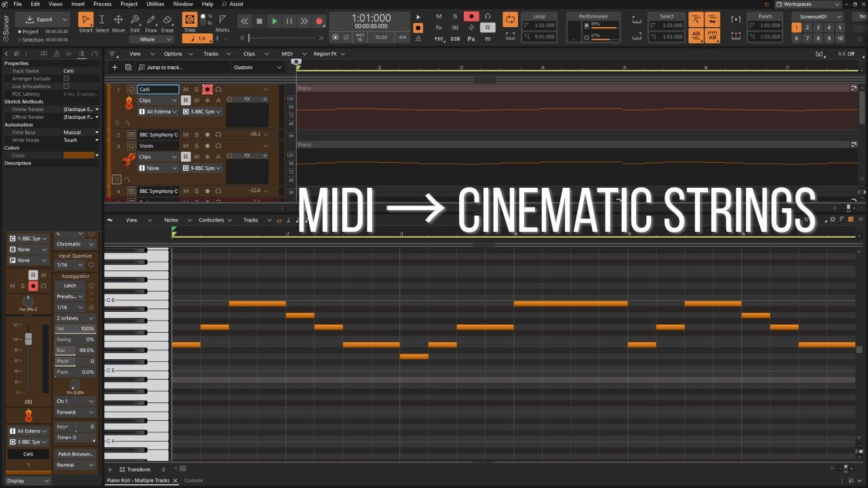Screen dimensions: 868x488
Task: Add an effect to Celli FX bin
Action: (x=264, y=100)
